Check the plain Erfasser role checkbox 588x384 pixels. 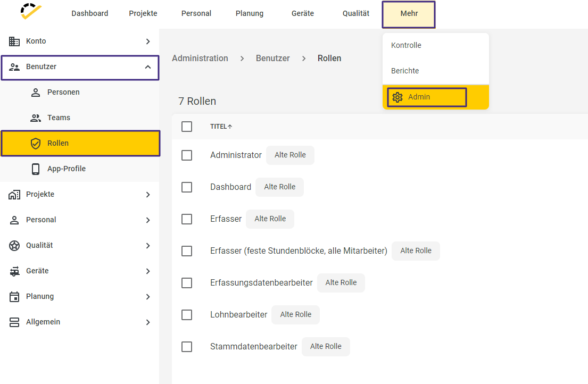[x=187, y=219]
